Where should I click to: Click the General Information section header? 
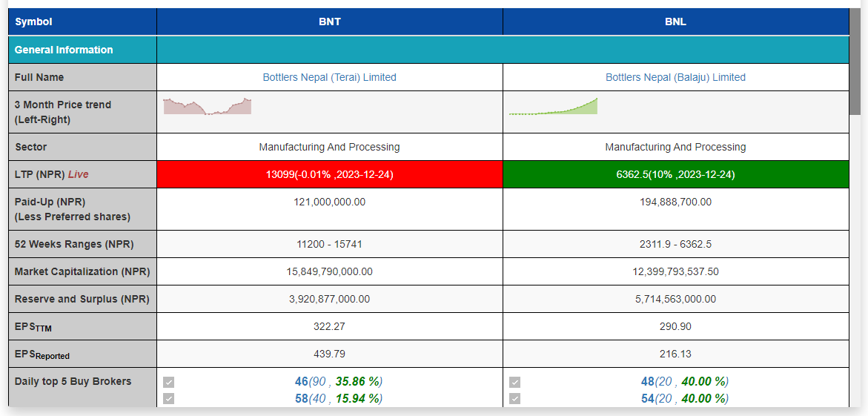tap(82, 50)
